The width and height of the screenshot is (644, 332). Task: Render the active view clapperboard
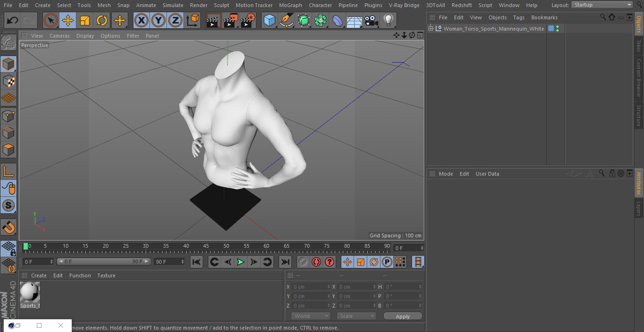point(214,21)
